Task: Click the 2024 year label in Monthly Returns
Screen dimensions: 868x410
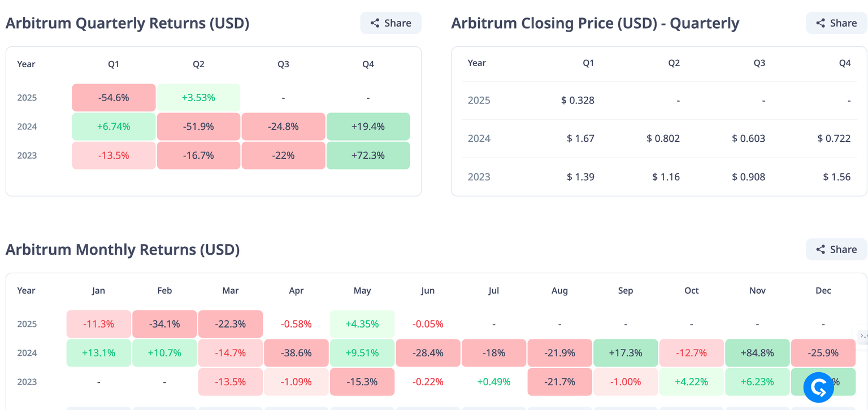Action: pyautogui.click(x=27, y=353)
